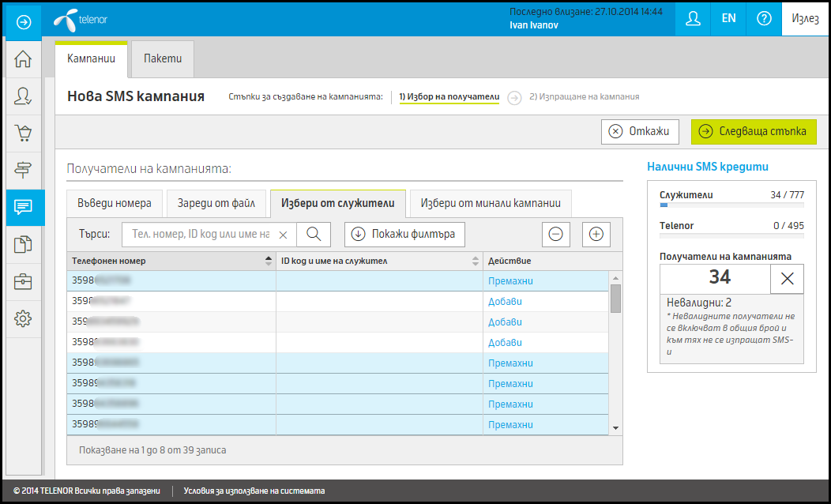Click the plus add-all icon
831x504 pixels.
pos(596,235)
